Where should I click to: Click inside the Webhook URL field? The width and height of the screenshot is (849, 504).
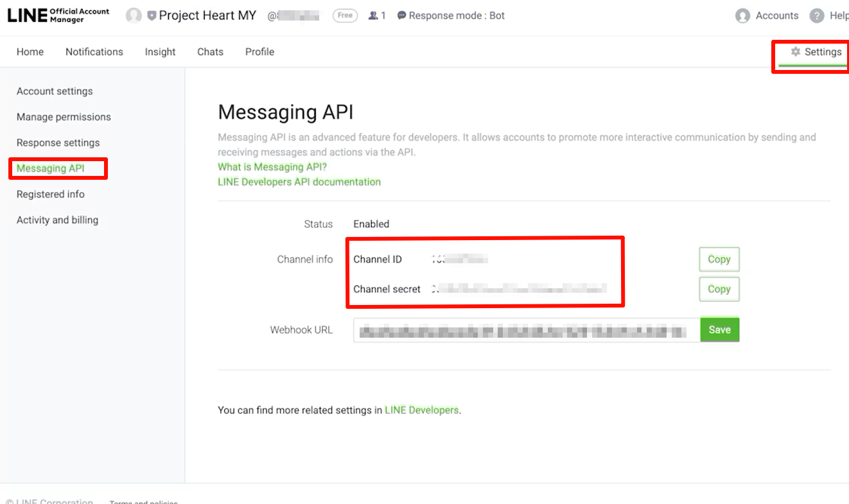point(527,329)
